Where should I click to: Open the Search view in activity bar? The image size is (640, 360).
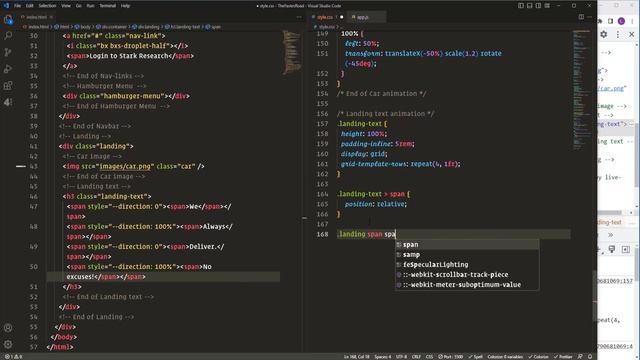(8, 36)
